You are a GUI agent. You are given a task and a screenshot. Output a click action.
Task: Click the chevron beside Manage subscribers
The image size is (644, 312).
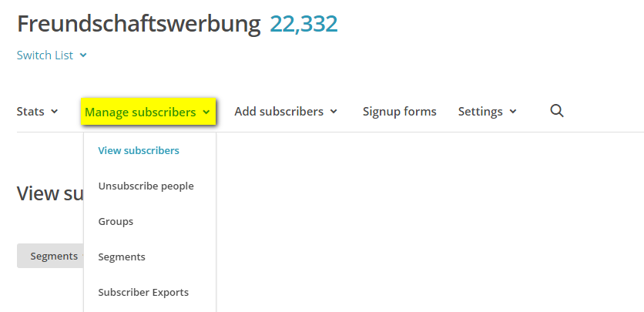[x=206, y=112]
